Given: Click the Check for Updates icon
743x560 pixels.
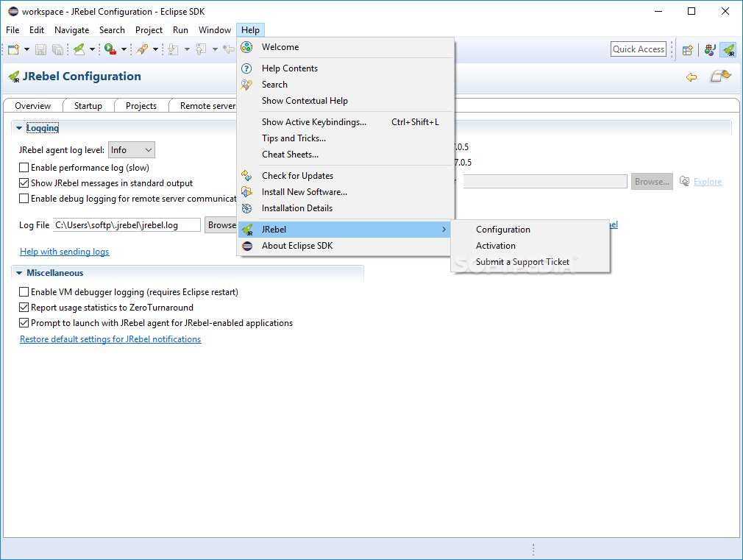Looking at the screenshot, I should [246, 175].
